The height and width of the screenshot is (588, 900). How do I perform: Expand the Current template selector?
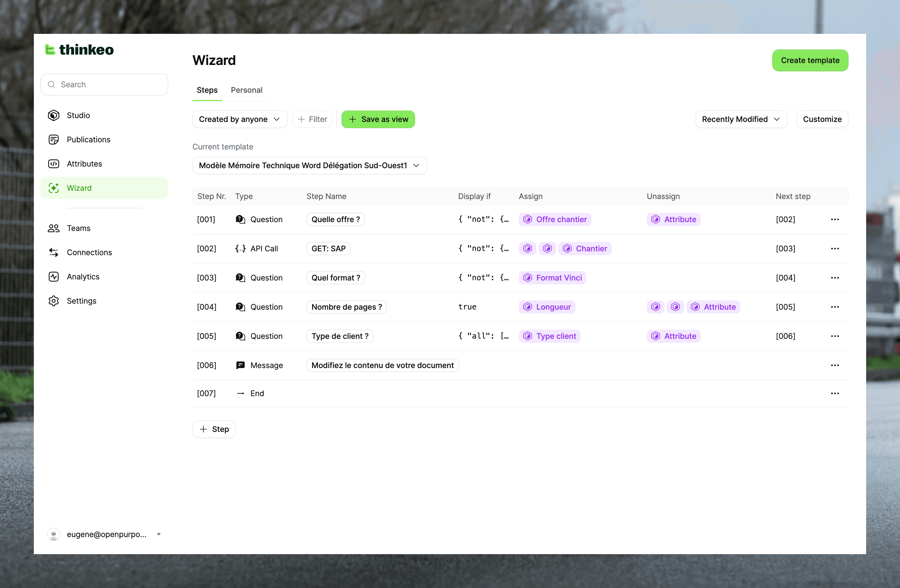click(x=309, y=165)
